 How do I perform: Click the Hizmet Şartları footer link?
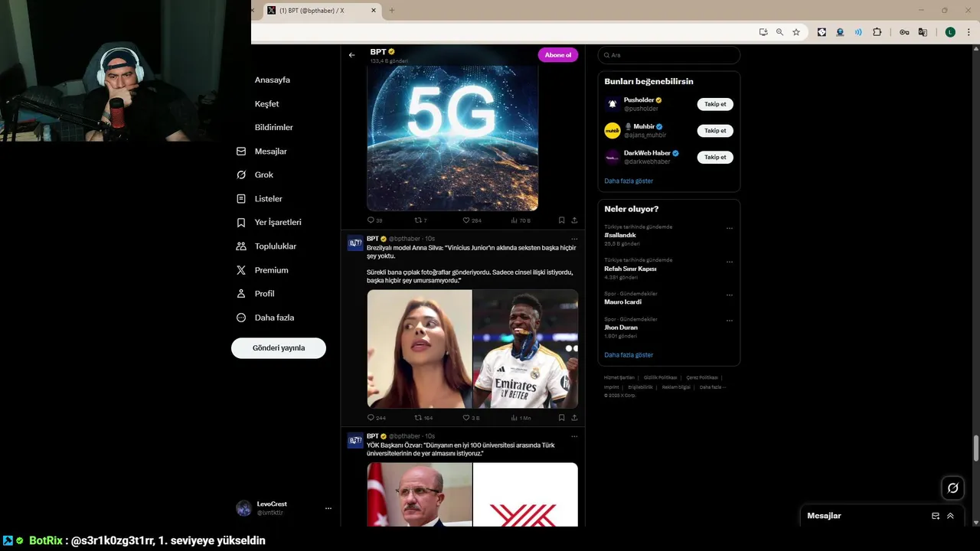619,377
